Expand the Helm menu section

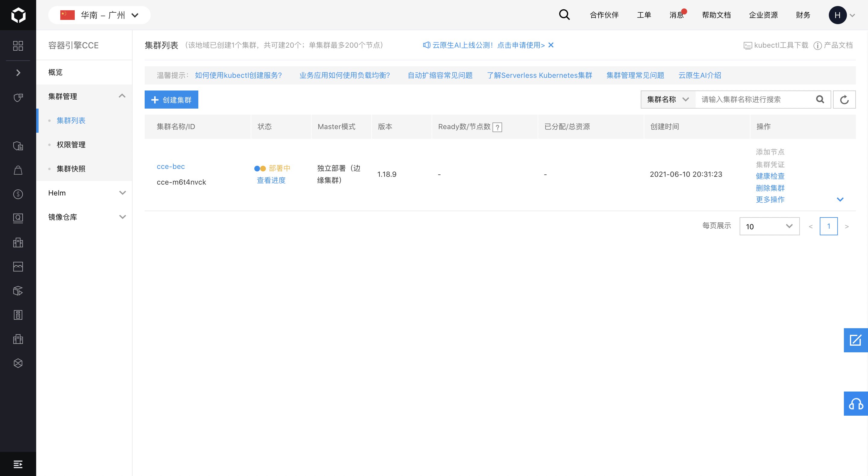pyautogui.click(x=123, y=193)
